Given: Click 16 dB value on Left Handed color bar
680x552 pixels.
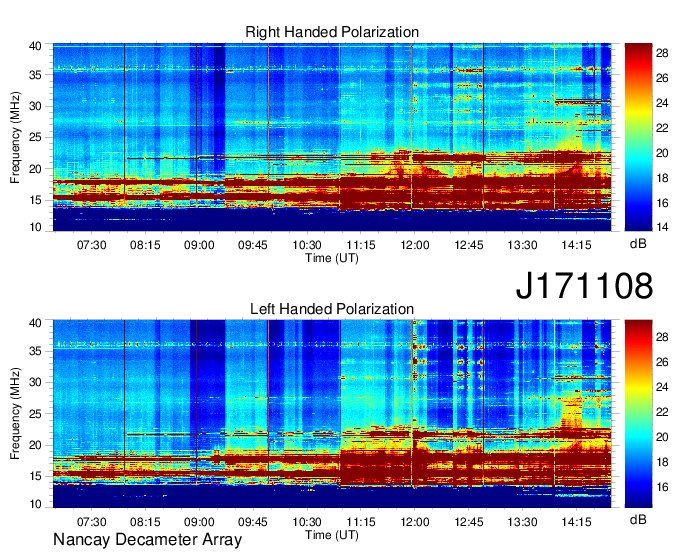Looking at the screenshot, I should click(662, 487).
